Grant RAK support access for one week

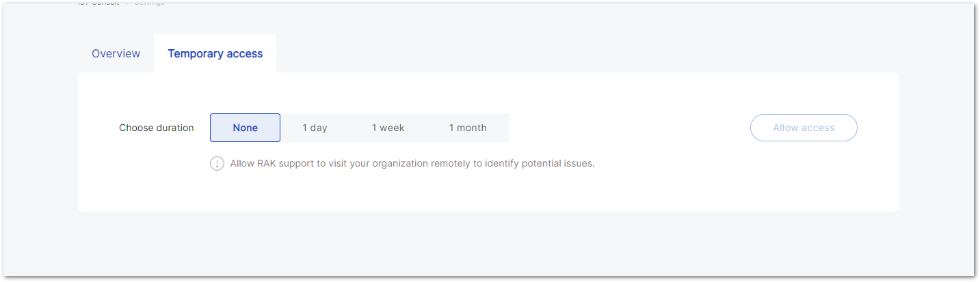click(388, 128)
